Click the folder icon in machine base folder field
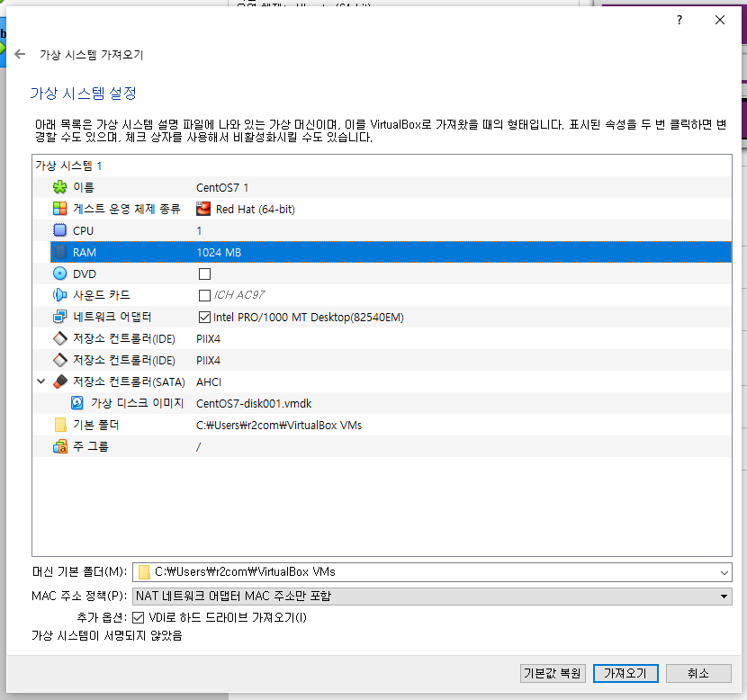This screenshot has width=747, height=700. point(144,572)
